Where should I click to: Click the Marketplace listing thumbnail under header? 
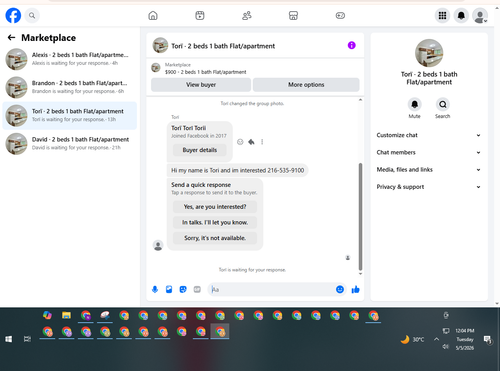[x=156, y=68]
